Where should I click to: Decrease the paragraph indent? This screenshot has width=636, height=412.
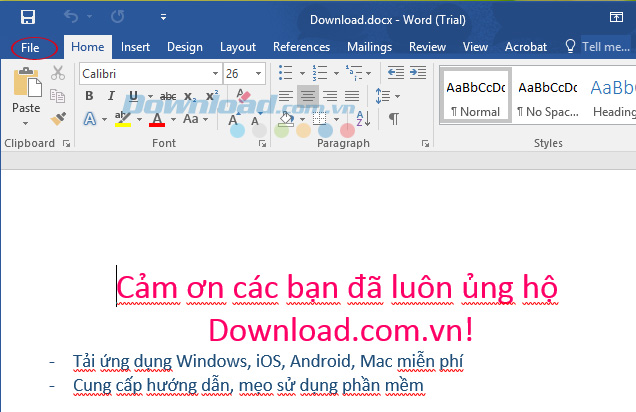click(x=396, y=73)
